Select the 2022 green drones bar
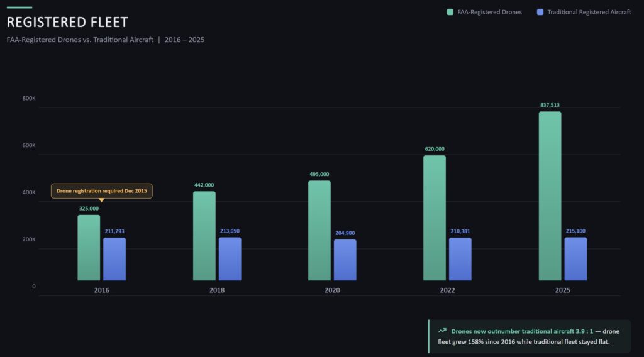 [x=435, y=217]
